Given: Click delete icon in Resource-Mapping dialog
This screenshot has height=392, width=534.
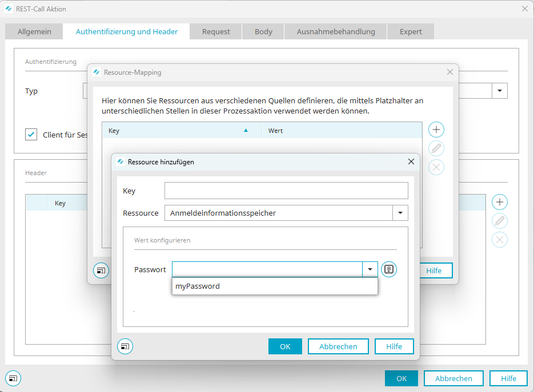Looking at the screenshot, I should pyautogui.click(x=436, y=167).
